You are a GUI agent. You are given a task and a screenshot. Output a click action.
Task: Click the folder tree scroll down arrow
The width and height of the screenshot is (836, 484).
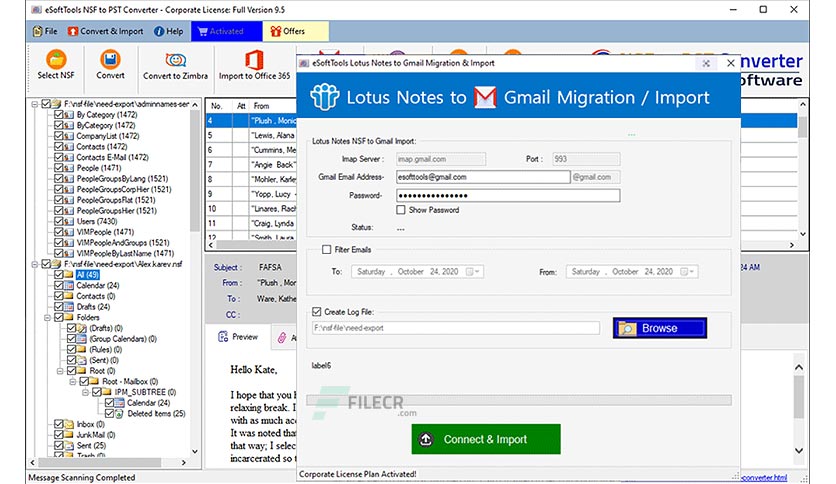[195, 451]
